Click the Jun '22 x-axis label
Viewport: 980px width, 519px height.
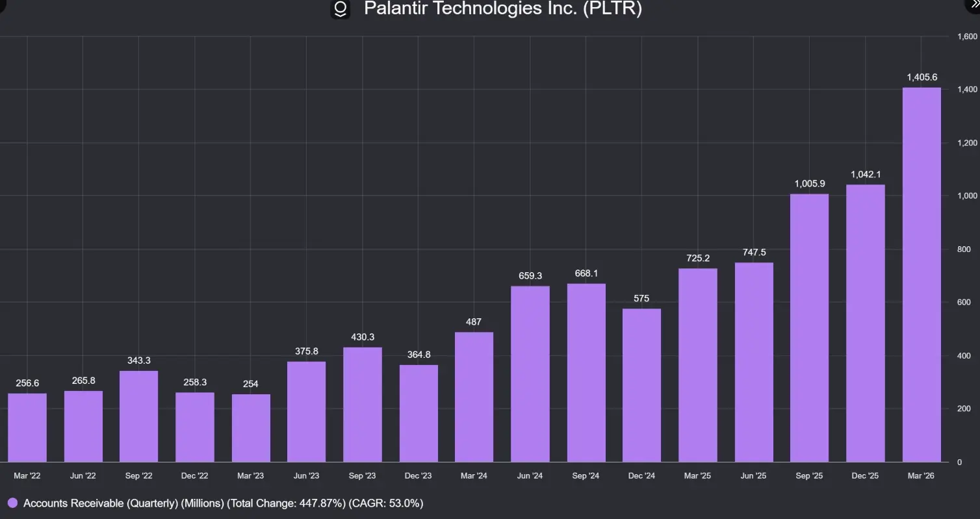click(x=83, y=476)
